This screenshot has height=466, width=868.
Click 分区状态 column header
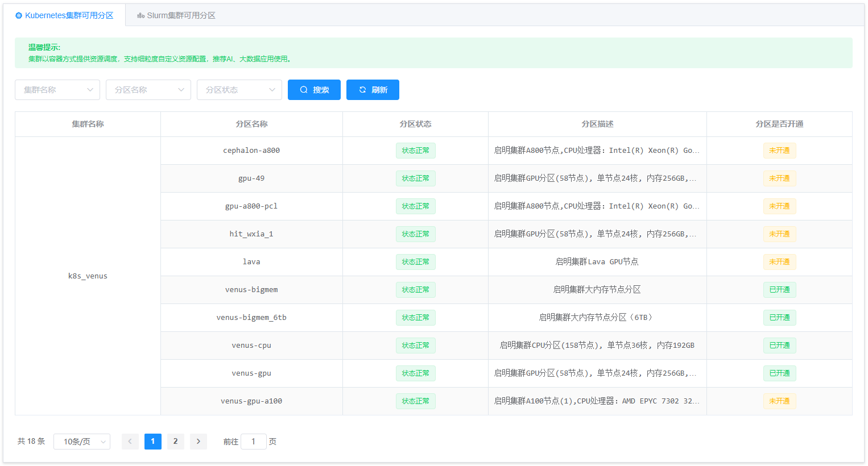(x=415, y=124)
